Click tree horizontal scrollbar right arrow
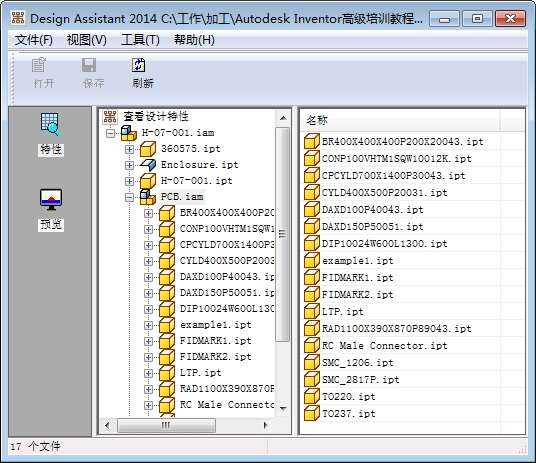The width and height of the screenshot is (536, 463). click(265, 425)
